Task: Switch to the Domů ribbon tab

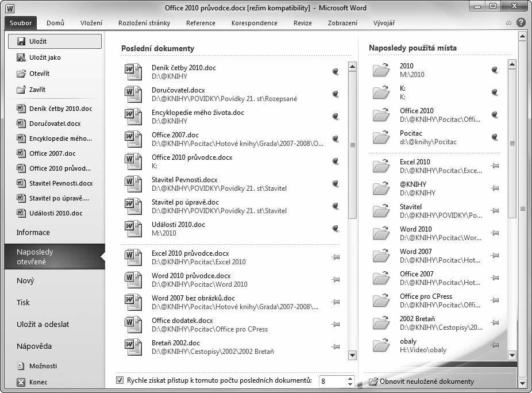Action: coord(55,23)
